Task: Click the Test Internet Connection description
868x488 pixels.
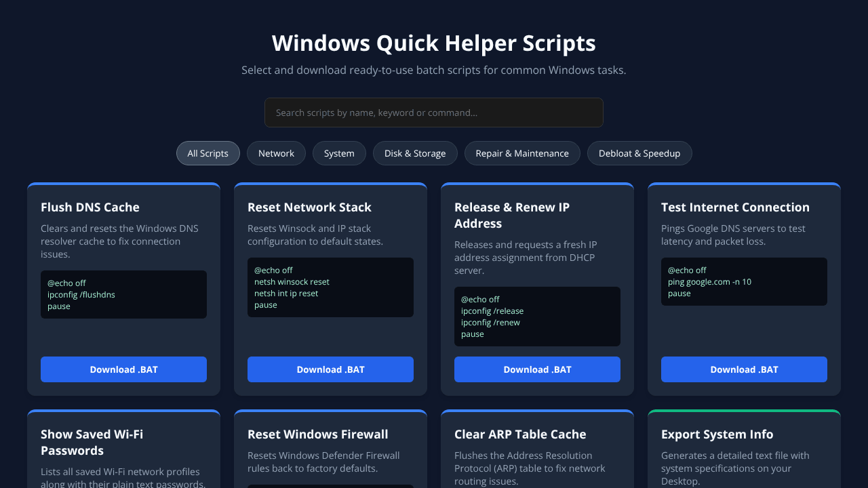Action: (x=733, y=235)
